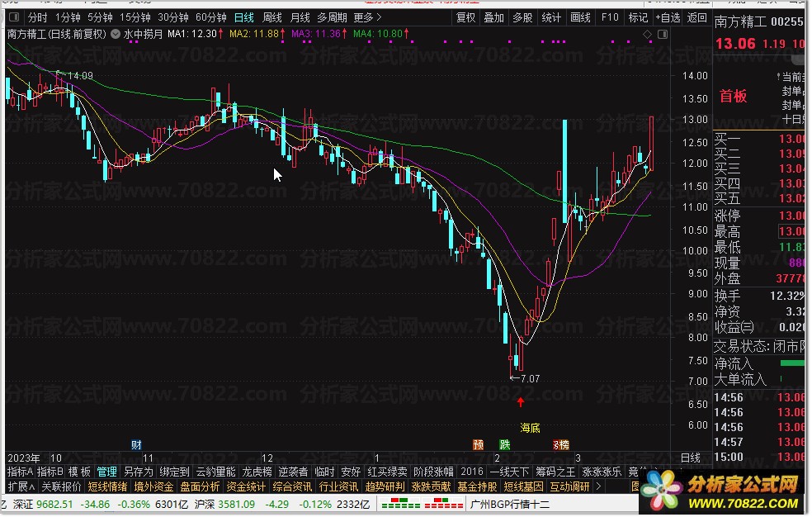Open the 基金持股 tab
Image resolution: width=812 pixels, height=517 pixels.
[477, 487]
